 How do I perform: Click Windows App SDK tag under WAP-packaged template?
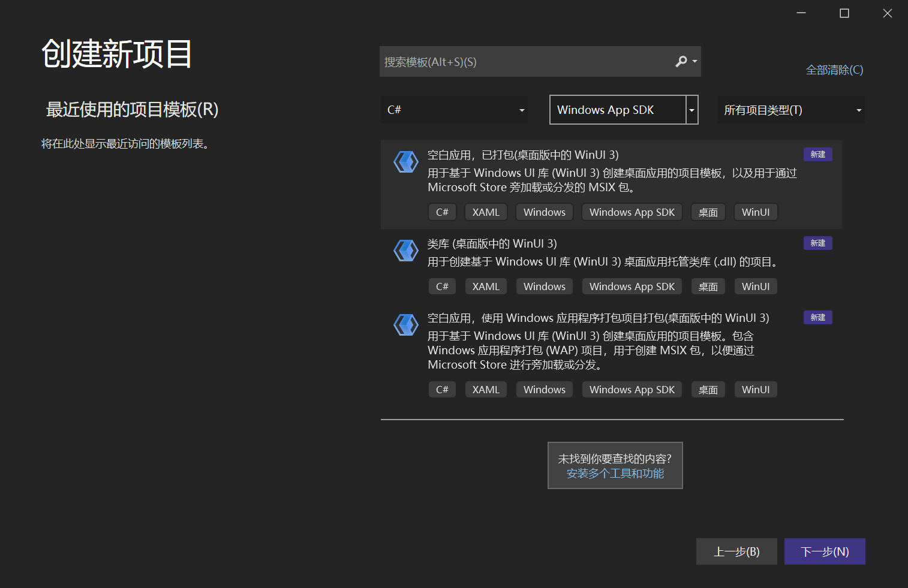click(x=632, y=390)
